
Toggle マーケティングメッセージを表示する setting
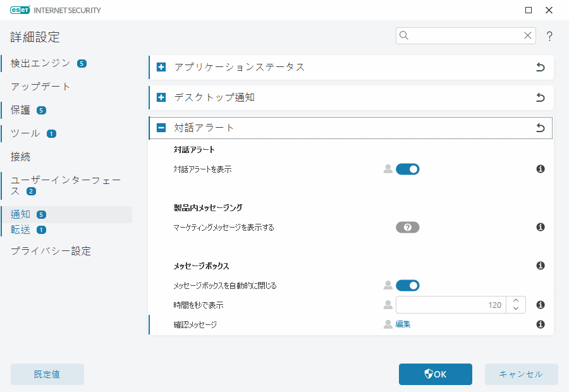click(408, 227)
